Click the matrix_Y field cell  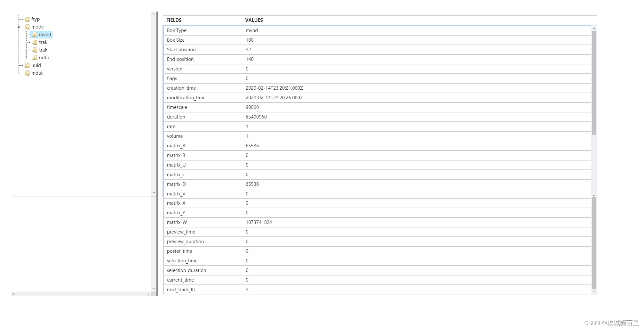[176, 213]
